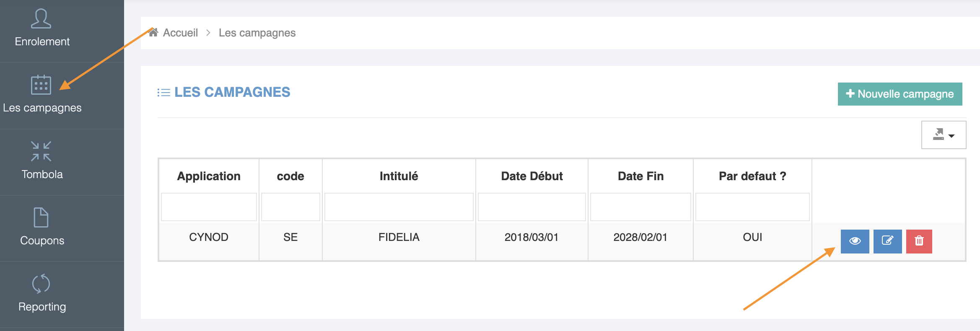Sort by Intitulé column header
The image size is (980, 331).
(399, 176)
